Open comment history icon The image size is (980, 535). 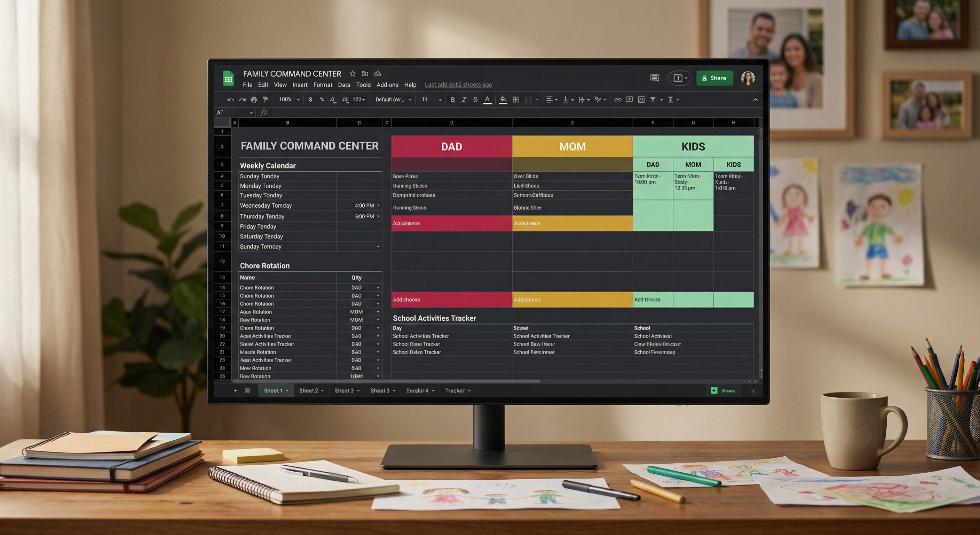point(654,78)
